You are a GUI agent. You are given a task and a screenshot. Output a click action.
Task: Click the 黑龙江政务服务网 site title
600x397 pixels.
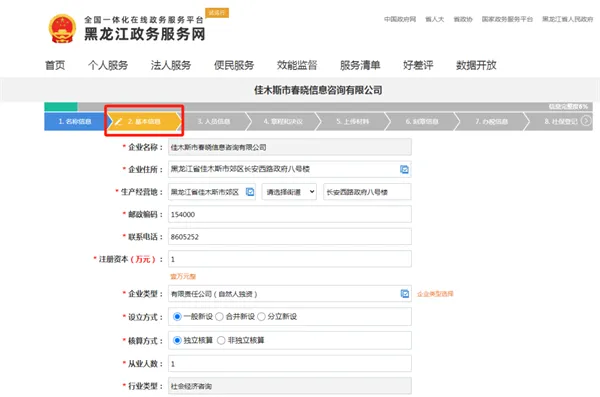[x=145, y=34]
